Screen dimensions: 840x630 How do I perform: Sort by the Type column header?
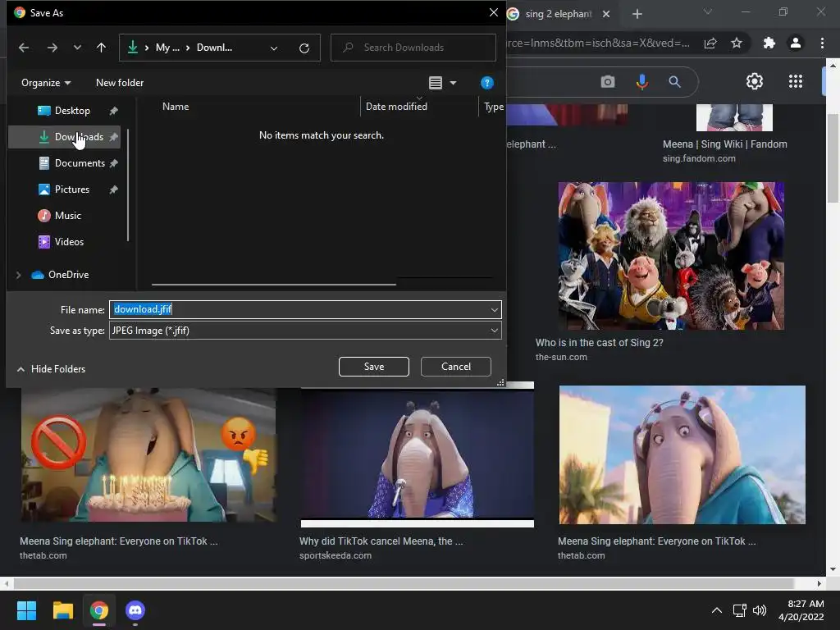click(492, 106)
